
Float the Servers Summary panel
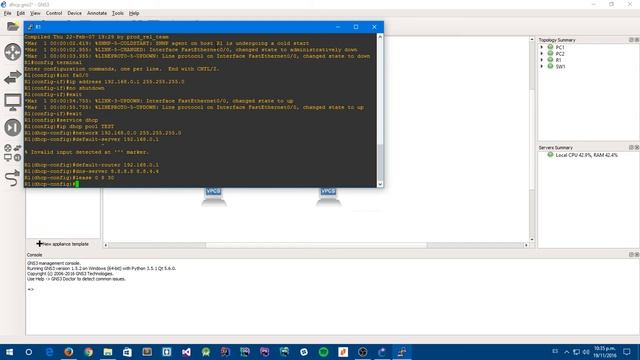[631, 147]
